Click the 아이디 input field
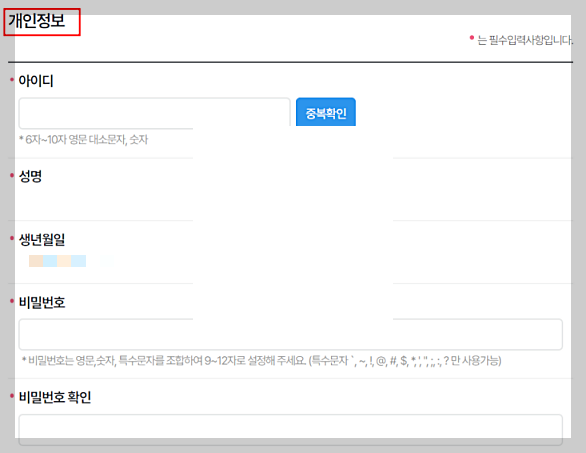 coord(154,113)
